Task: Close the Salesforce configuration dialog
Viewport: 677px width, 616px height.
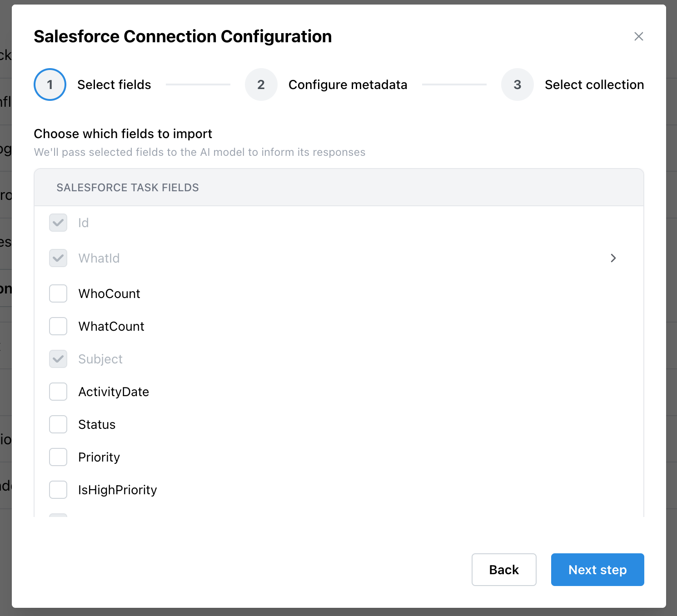Action: [638, 36]
